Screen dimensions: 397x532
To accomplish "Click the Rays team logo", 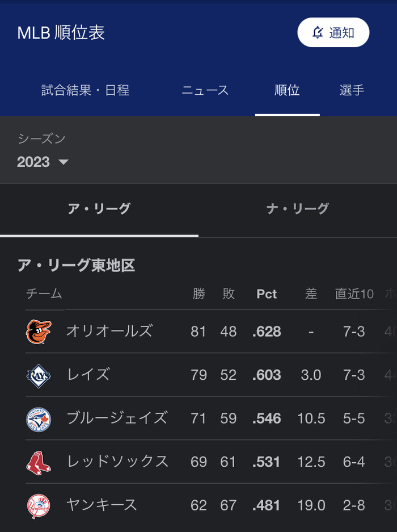I will click(39, 376).
